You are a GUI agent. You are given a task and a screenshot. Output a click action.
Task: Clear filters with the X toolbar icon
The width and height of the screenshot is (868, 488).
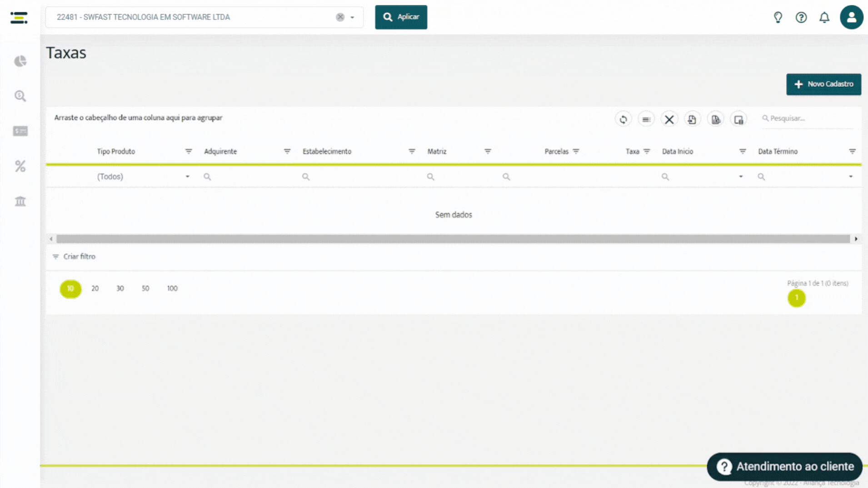pyautogui.click(x=669, y=119)
